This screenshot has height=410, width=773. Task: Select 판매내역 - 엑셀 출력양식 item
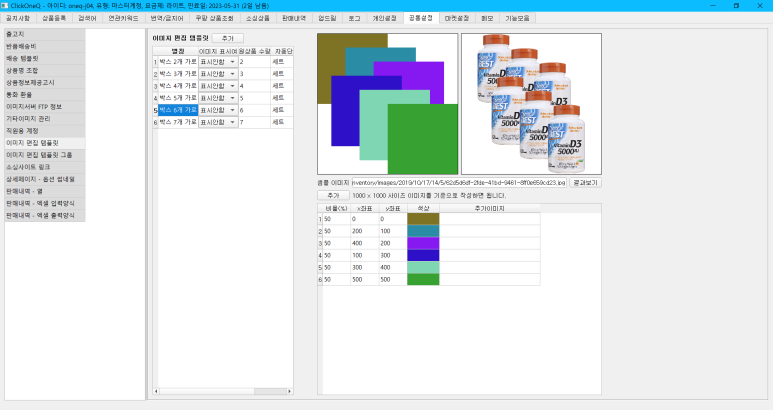tap(45, 215)
